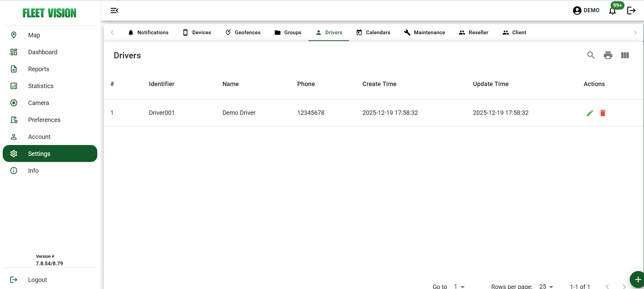
Task: Click the top-right logout arrow icon
Action: coord(631,11)
